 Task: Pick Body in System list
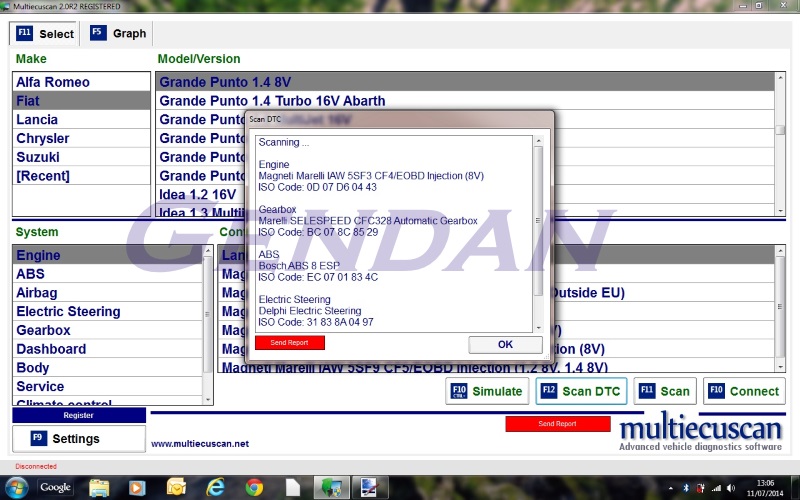[x=108, y=368]
